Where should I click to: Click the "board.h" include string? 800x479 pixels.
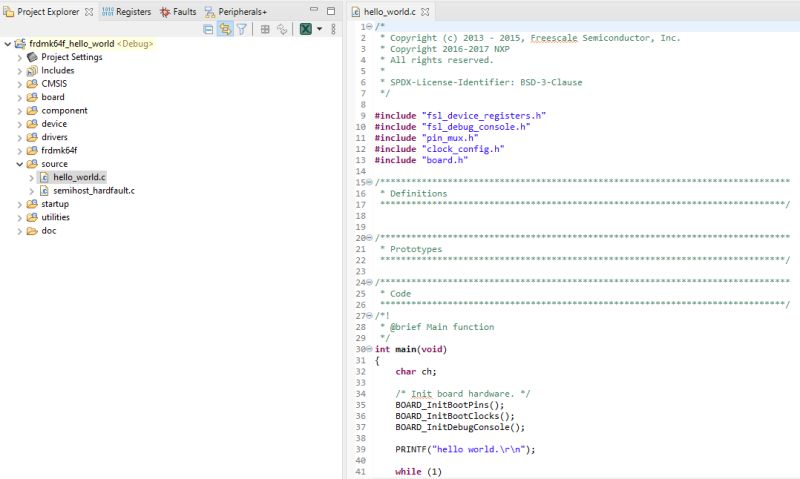(444, 160)
